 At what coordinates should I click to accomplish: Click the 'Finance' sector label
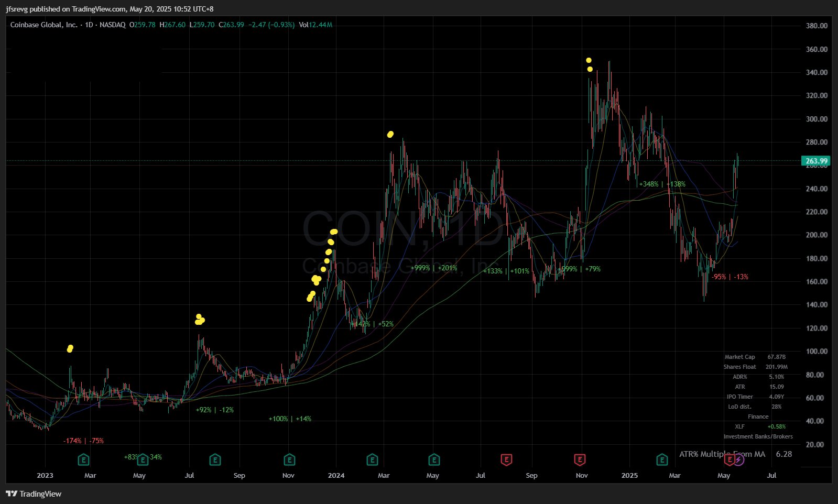point(758,417)
